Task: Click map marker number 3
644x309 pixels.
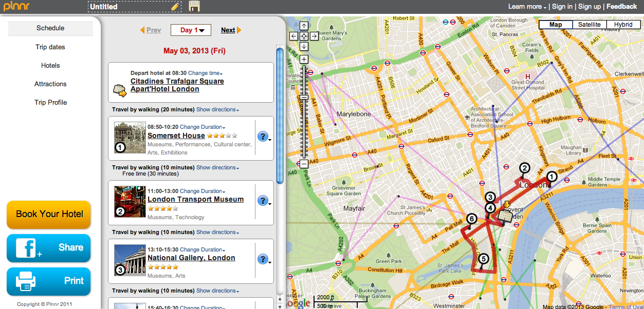Action: (490, 197)
